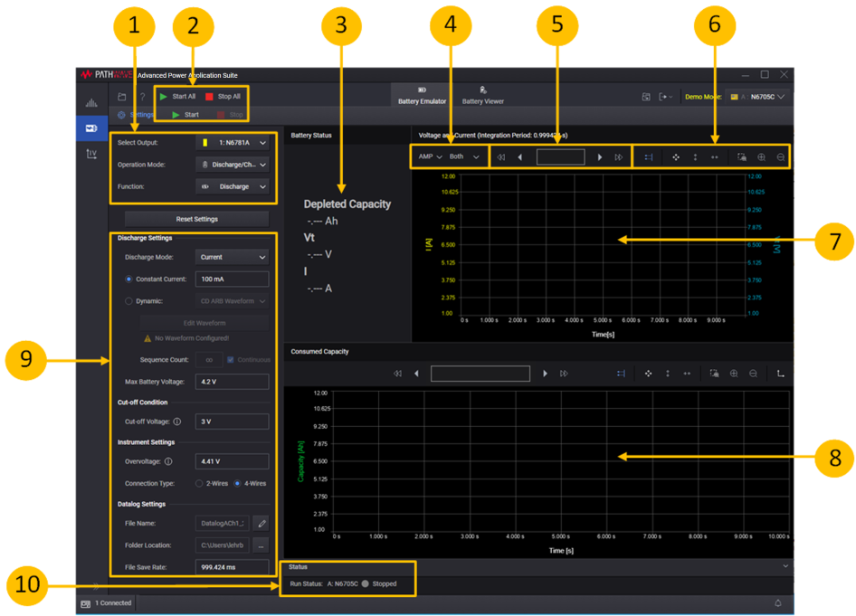856x616 pixels.
Task: Click the Settings gear icon
Action: 121,115
